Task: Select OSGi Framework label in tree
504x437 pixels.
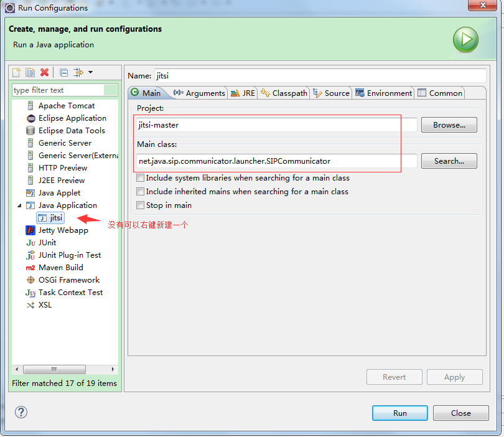Action: point(69,280)
